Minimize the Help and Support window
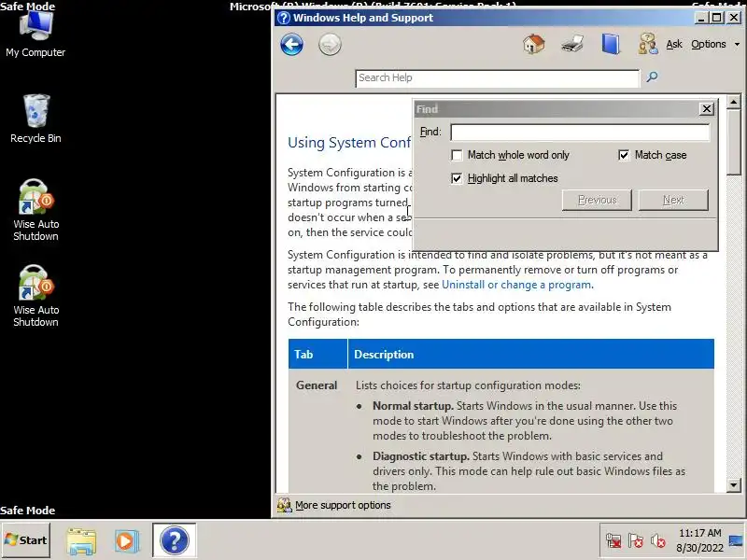 pyautogui.click(x=701, y=18)
